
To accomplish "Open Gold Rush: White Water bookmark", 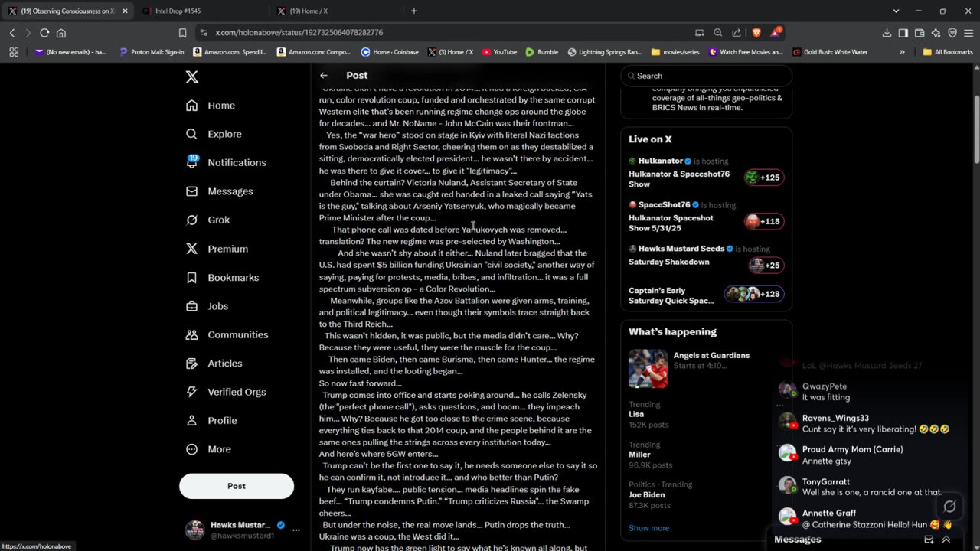I will point(830,52).
